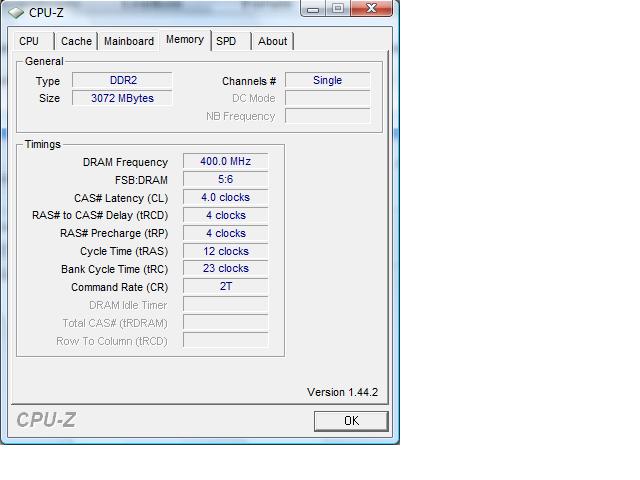Click the OK button
This screenshot has width=640, height=480.
click(x=351, y=420)
